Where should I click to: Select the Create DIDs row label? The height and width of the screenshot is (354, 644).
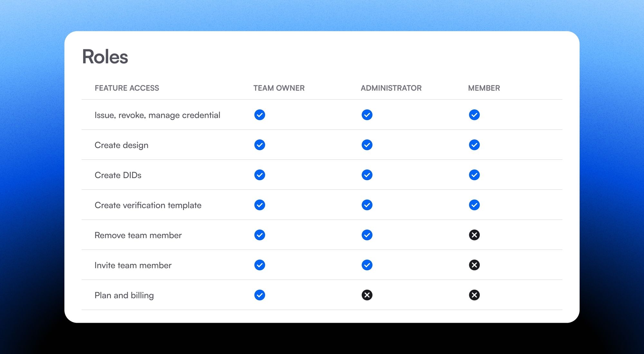[x=118, y=175]
